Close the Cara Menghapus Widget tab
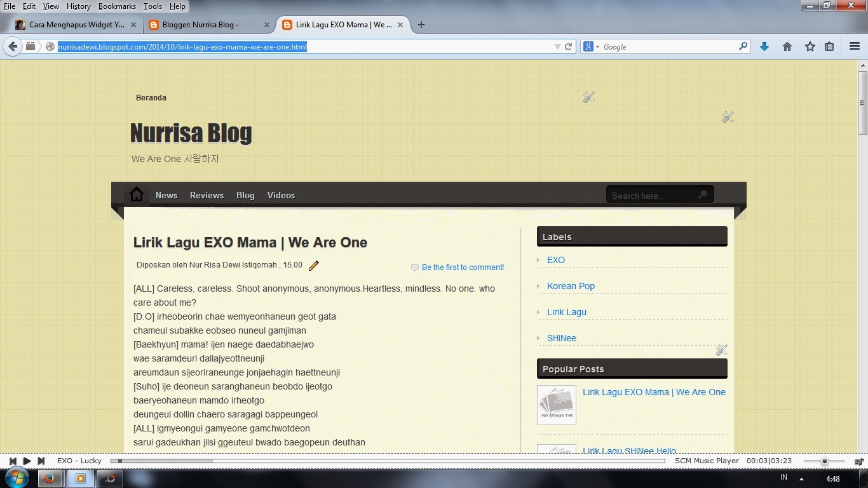The width and height of the screenshot is (868, 488). (x=133, y=25)
